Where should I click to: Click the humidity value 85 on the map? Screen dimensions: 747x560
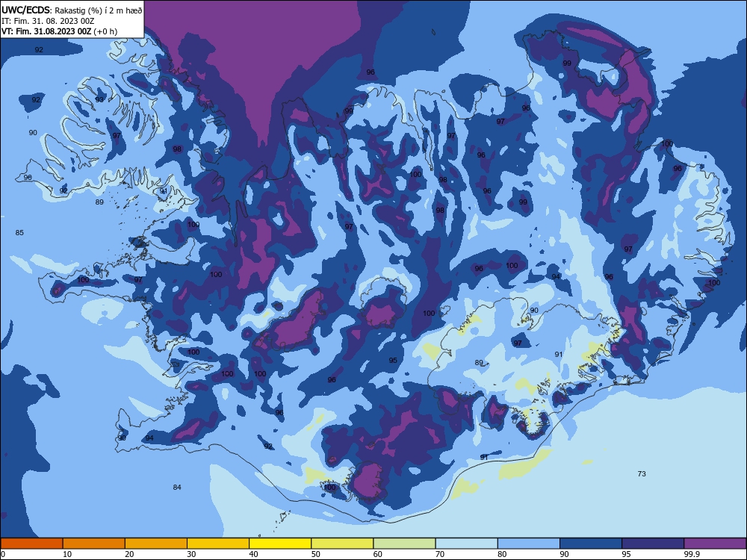point(19,233)
